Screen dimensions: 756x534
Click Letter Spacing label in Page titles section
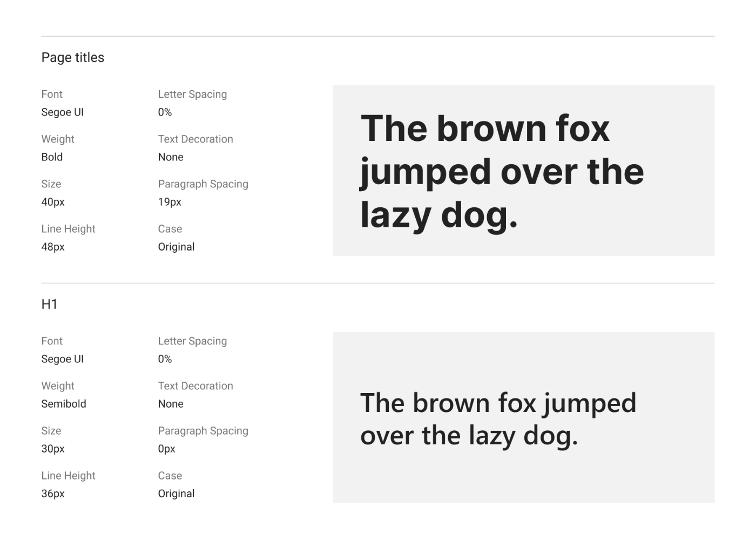coord(192,94)
